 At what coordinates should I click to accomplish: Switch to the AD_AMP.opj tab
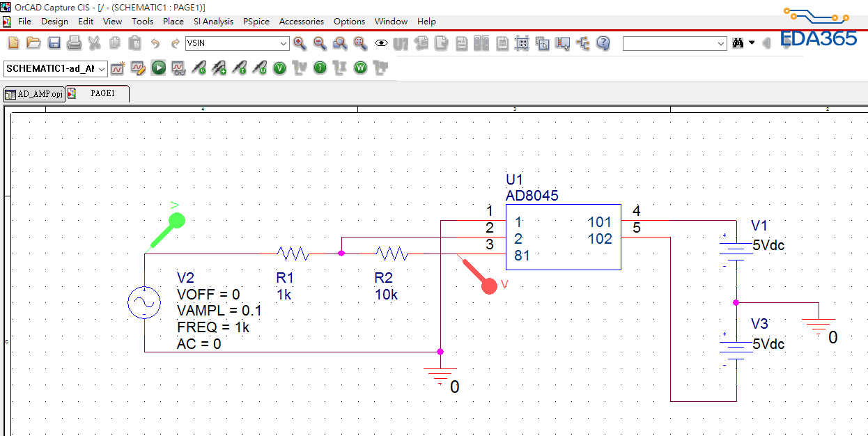pos(33,94)
